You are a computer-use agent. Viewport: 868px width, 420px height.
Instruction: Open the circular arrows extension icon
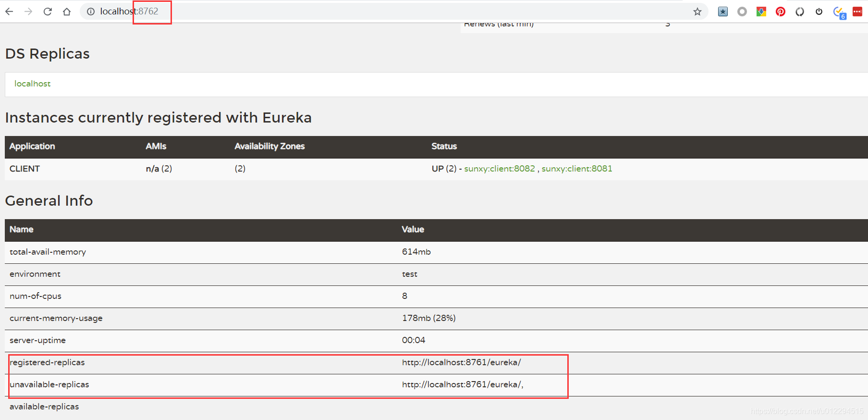[x=800, y=12]
